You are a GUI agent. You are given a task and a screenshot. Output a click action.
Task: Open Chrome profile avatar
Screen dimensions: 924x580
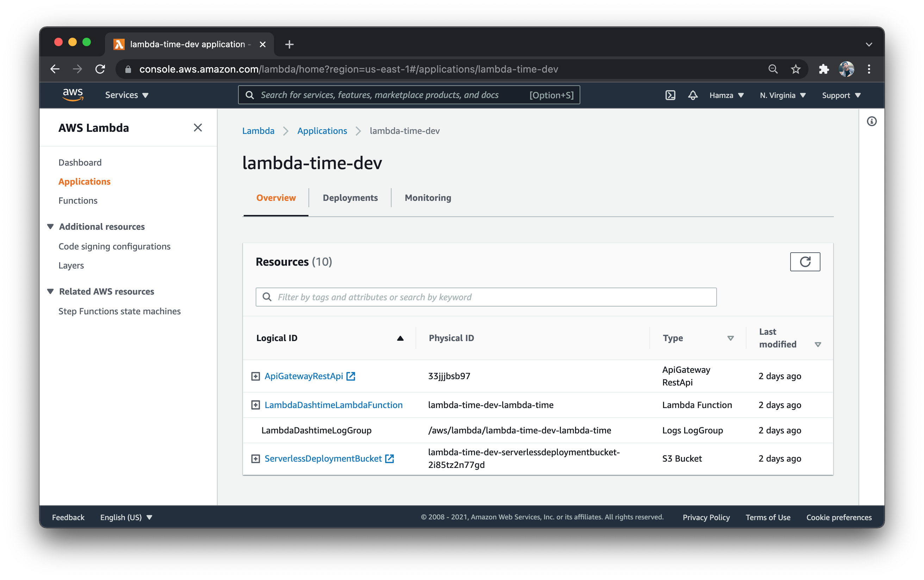[846, 69]
